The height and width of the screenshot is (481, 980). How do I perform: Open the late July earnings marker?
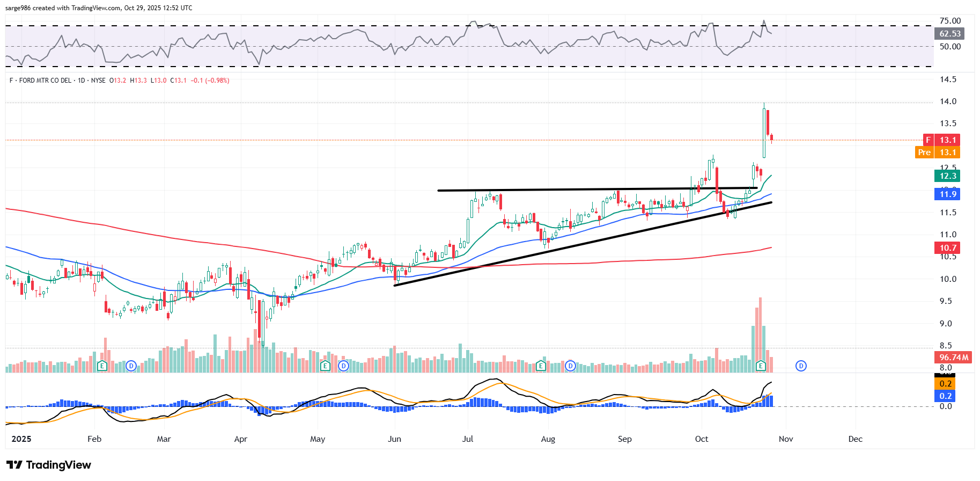point(541,366)
